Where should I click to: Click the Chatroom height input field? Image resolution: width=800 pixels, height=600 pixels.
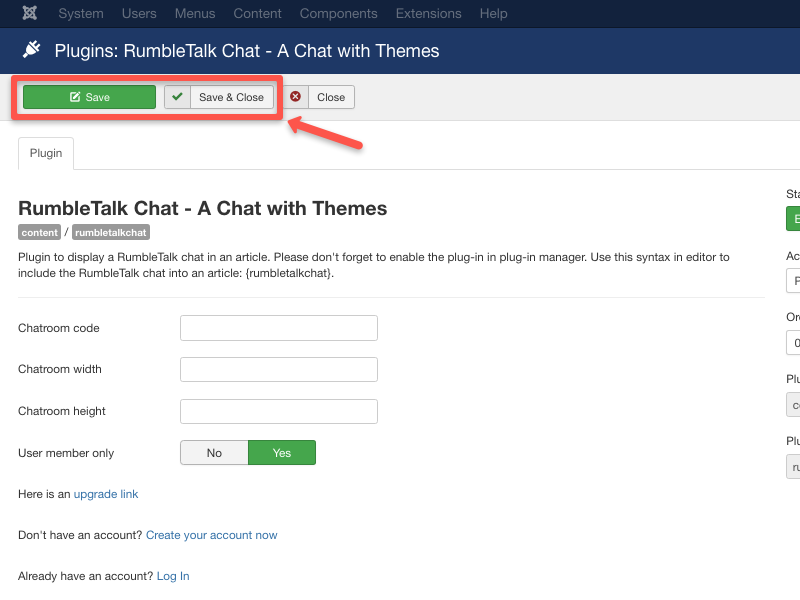coord(279,411)
